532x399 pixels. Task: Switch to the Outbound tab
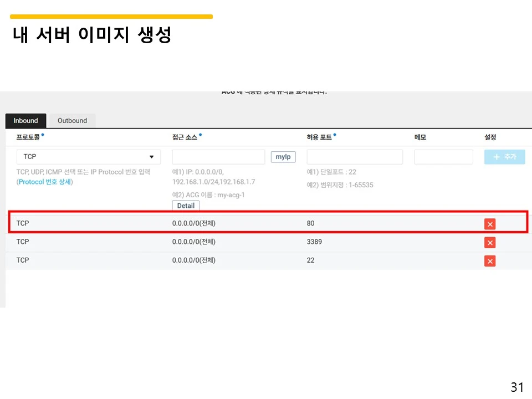pyautogui.click(x=72, y=120)
